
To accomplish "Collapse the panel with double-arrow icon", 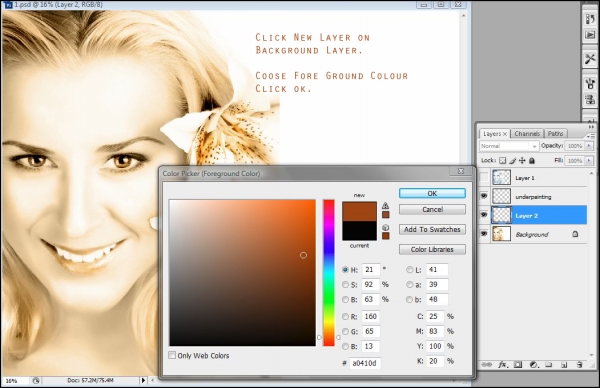I will 591,127.
